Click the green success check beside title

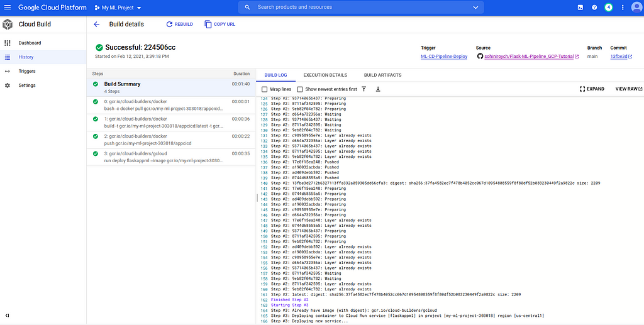pyautogui.click(x=99, y=47)
